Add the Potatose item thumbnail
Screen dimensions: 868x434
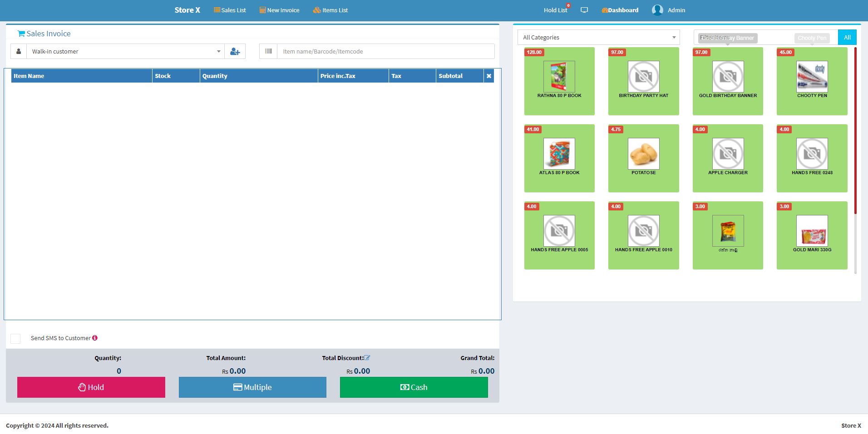point(643,154)
